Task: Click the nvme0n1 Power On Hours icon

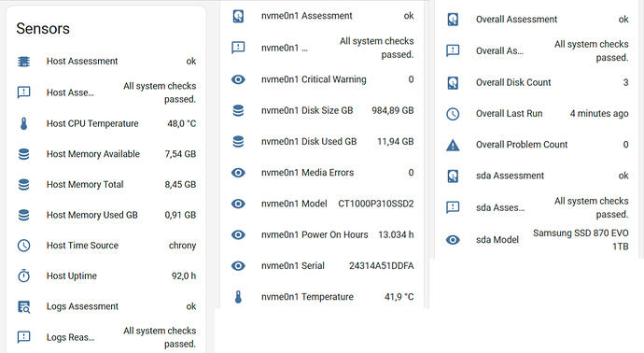Action: (238, 234)
